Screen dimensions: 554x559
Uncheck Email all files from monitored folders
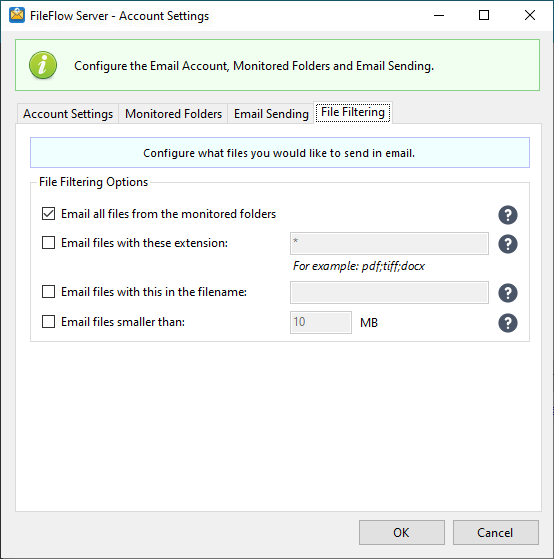[x=48, y=214]
